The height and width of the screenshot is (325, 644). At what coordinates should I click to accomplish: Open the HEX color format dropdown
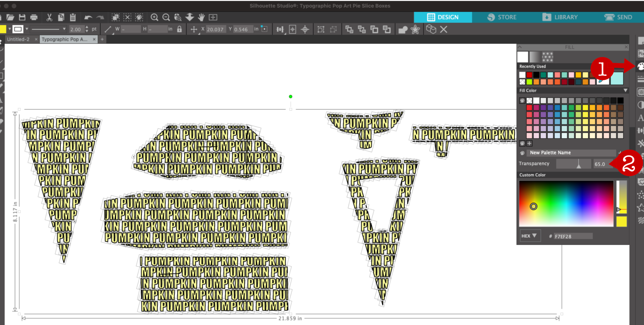(530, 236)
